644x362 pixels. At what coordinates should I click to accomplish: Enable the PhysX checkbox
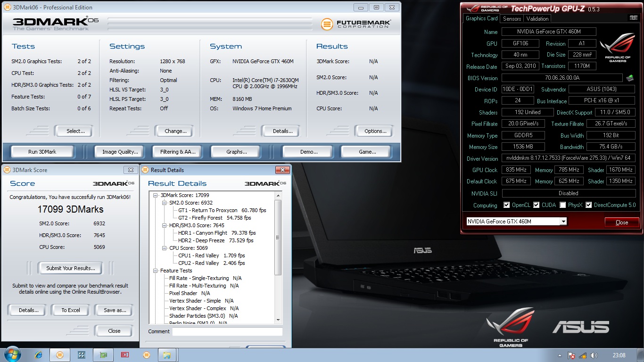563,205
